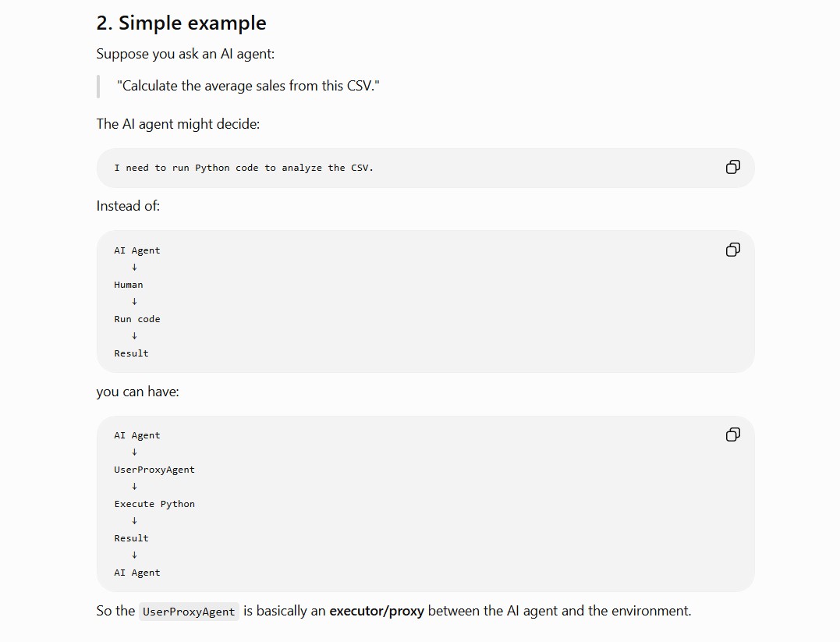This screenshot has height=642, width=840.
Task: Copy the 'I need to run Python code' snippet
Action: point(733,167)
